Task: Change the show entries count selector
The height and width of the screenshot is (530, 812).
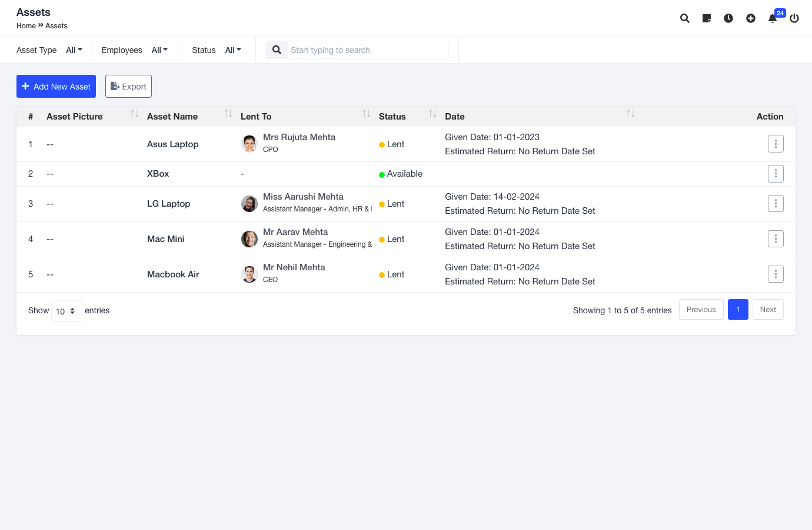Action: [66, 311]
